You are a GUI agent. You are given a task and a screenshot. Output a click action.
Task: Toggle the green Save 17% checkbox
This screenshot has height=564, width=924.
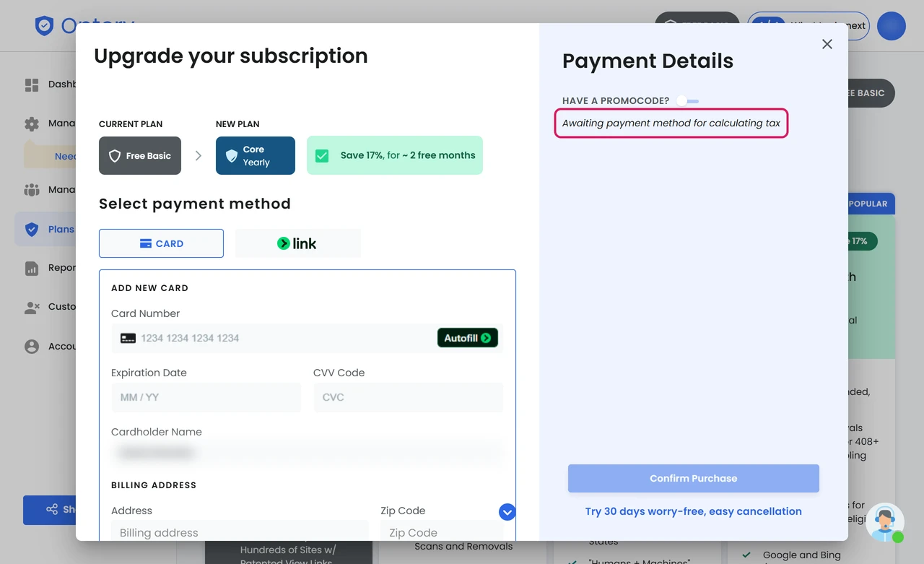[322, 155]
